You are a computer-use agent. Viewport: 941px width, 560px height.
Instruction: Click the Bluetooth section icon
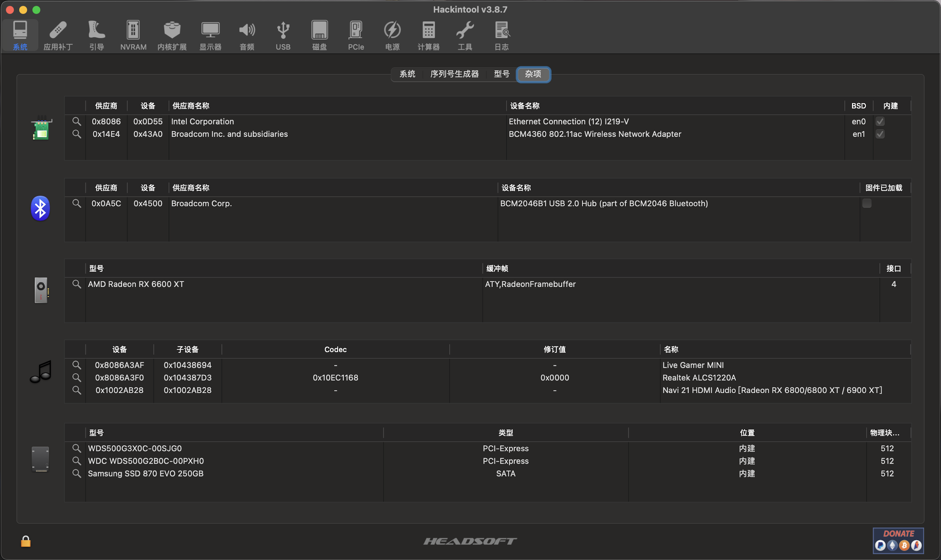click(40, 208)
